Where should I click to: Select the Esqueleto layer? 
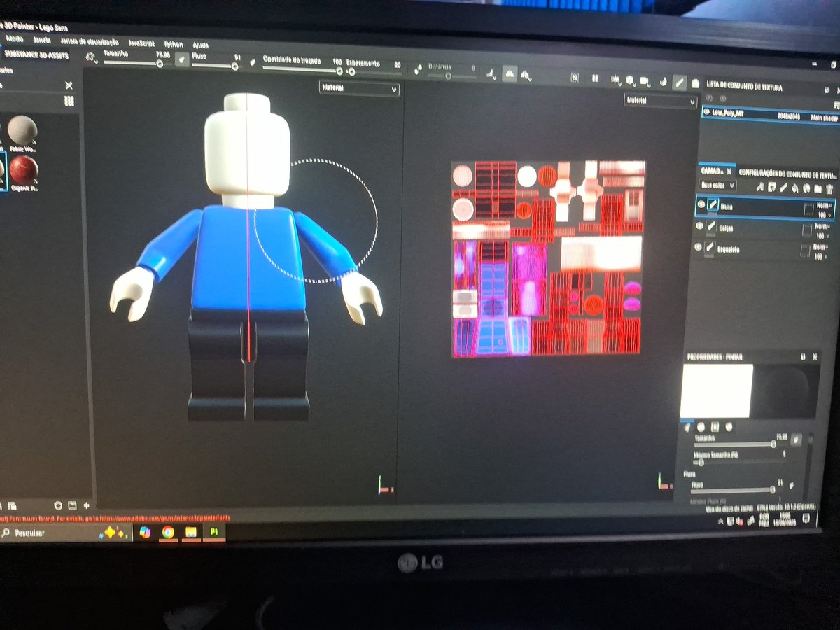(x=762, y=251)
